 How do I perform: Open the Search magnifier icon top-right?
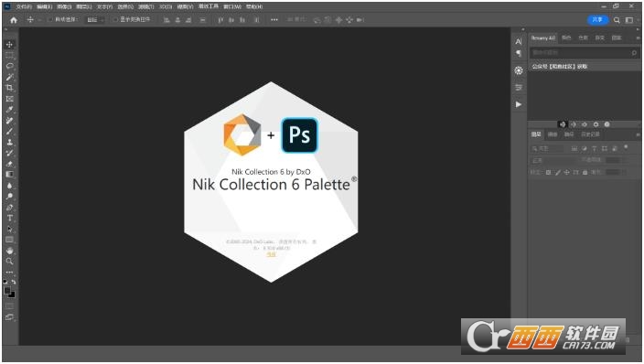point(617,20)
